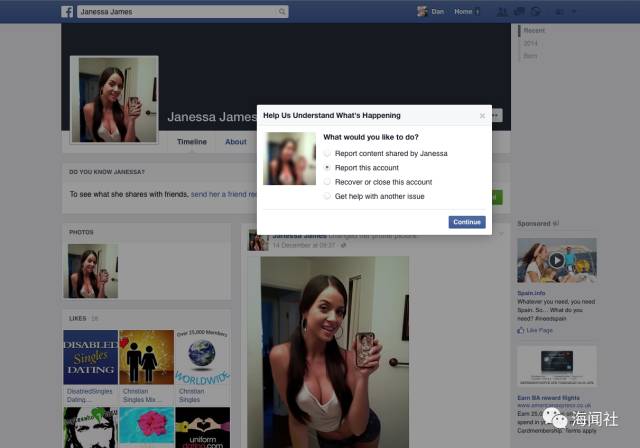Image resolution: width=640 pixels, height=448 pixels.
Task: Click the send her a friend request link
Action: click(224, 194)
